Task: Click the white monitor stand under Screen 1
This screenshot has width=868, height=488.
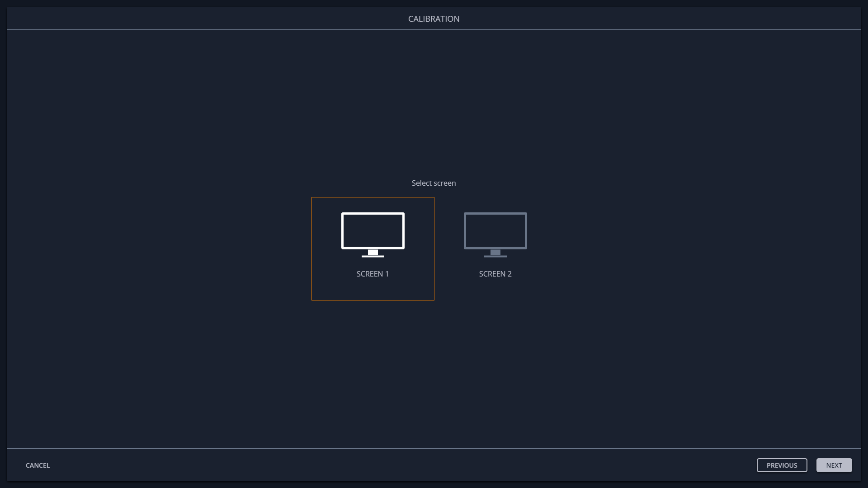Action: pyautogui.click(x=373, y=253)
